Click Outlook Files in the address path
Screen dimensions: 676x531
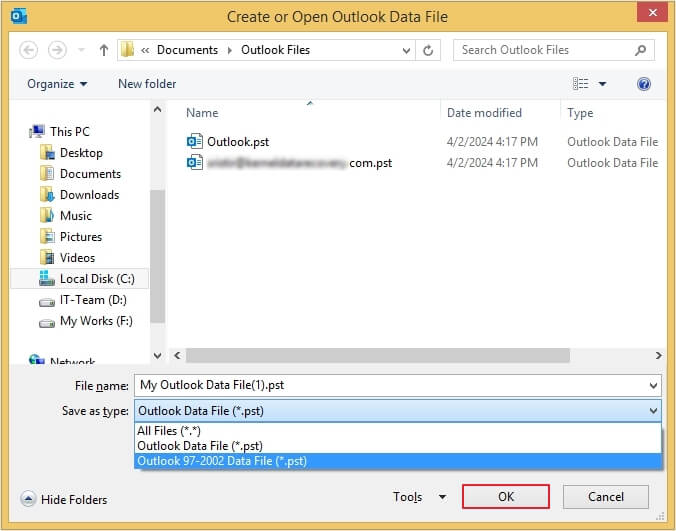click(x=275, y=50)
